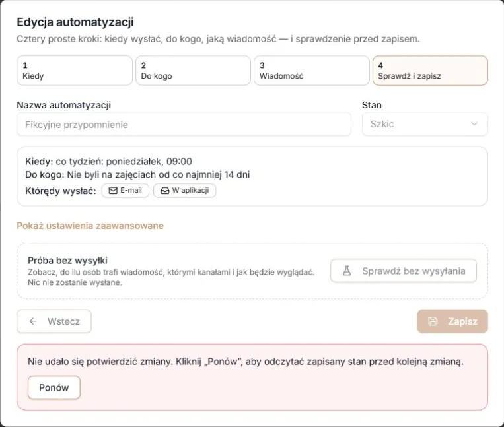
Task: Click the Zapisz save button
Action: (452, 321)
